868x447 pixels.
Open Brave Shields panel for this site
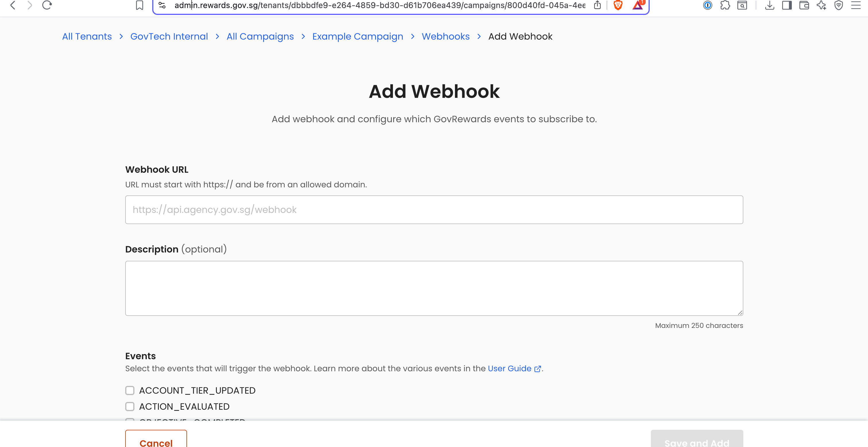pos(618,5)
